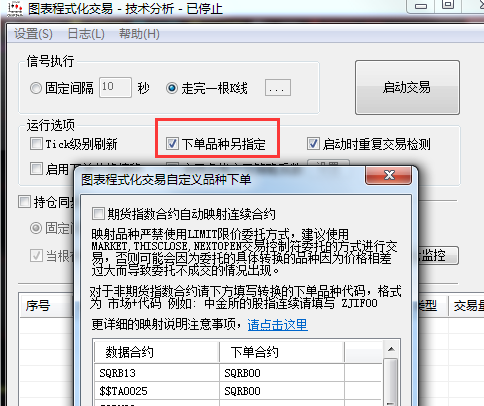The height and width of the screenshot is (406, 484).
Task: Minimize the 图表程式化交易 main window
Action: (421, 6)
